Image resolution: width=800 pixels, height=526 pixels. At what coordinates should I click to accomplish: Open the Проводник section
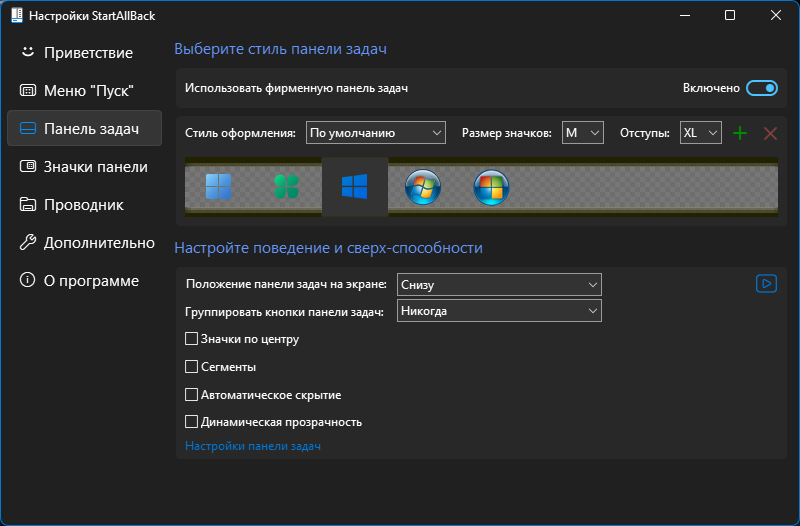(84, 204)
